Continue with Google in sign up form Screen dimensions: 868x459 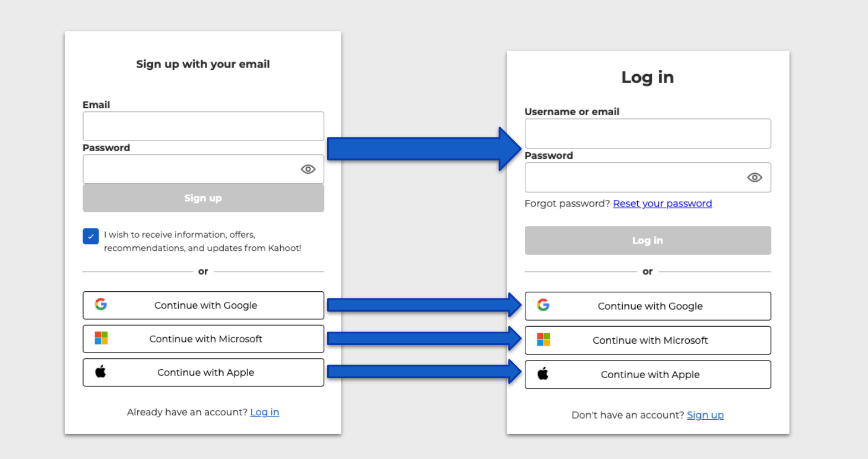tap(203, 305)
